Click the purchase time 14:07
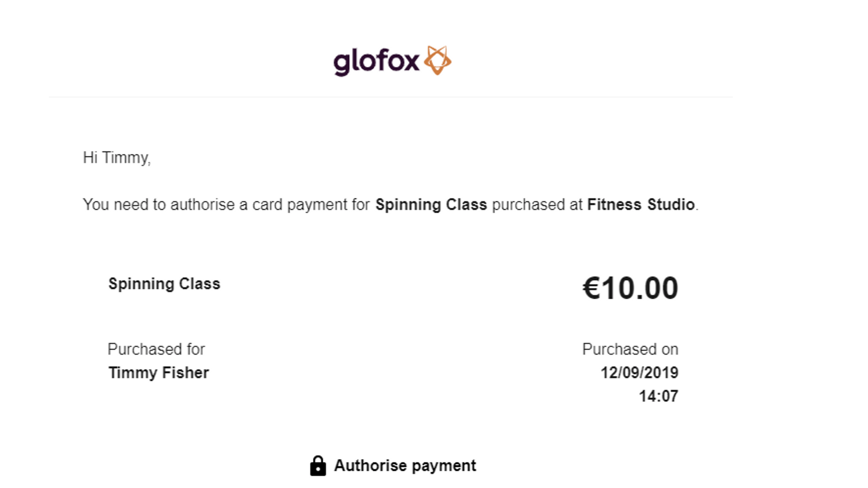Screen dimensions: 868x488 coord(658,396)
